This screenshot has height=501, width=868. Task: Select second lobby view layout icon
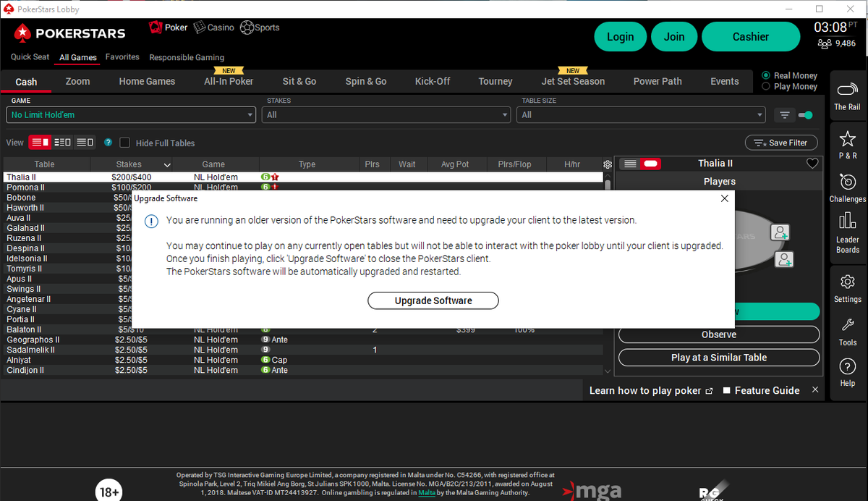click(63, 143)
